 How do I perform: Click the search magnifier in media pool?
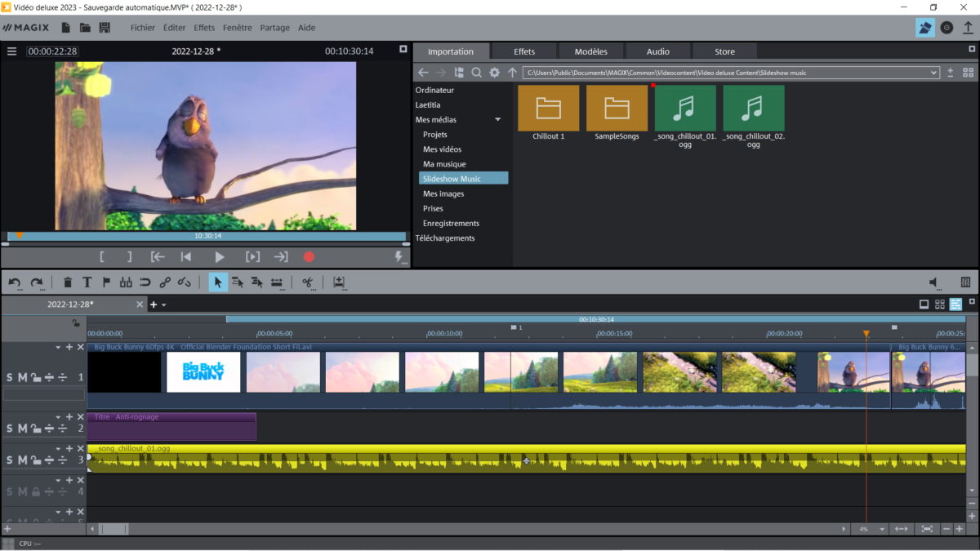coord(476,73)
